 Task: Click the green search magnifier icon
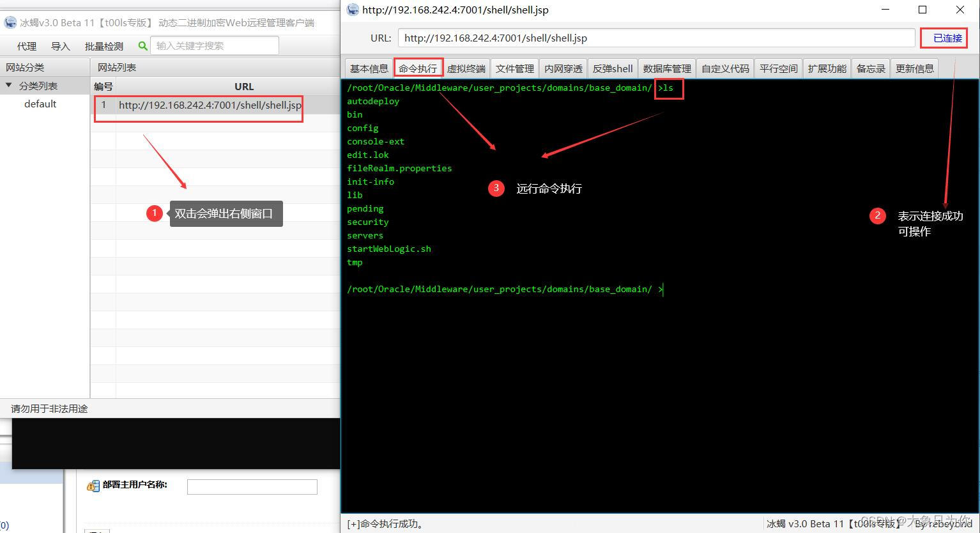pos(143,46)
